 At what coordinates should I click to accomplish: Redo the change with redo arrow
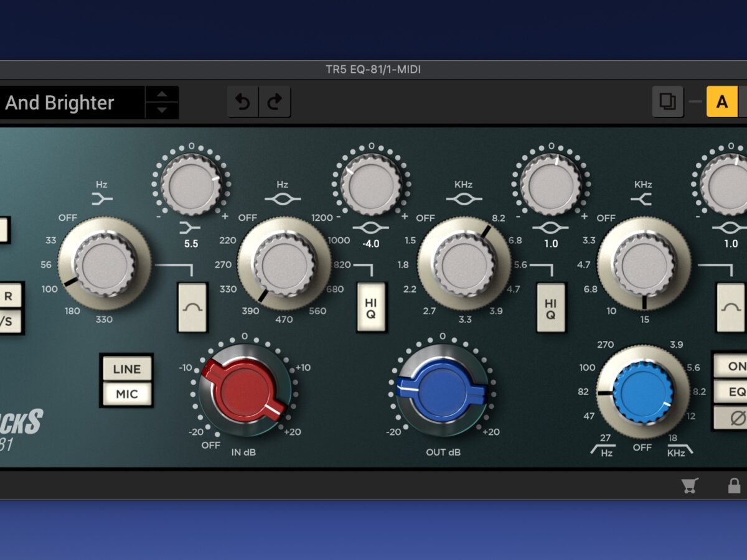(275, 102)
